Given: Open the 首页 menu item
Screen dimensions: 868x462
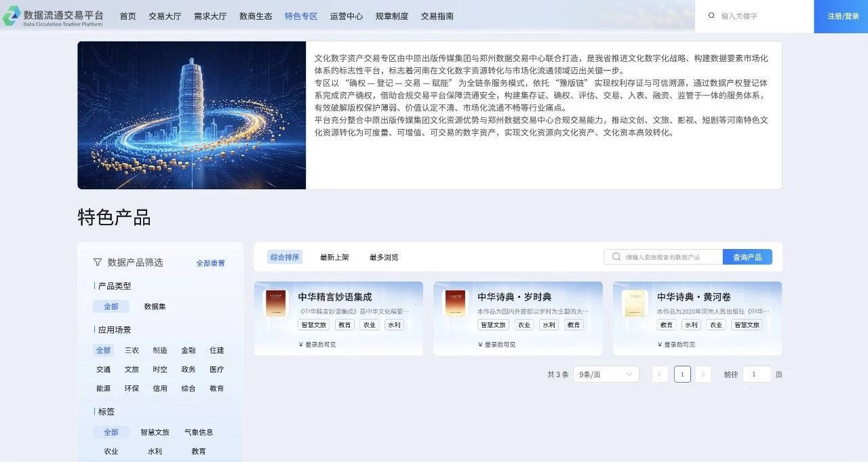Looking at the screenshot, I should pos(127,16).
